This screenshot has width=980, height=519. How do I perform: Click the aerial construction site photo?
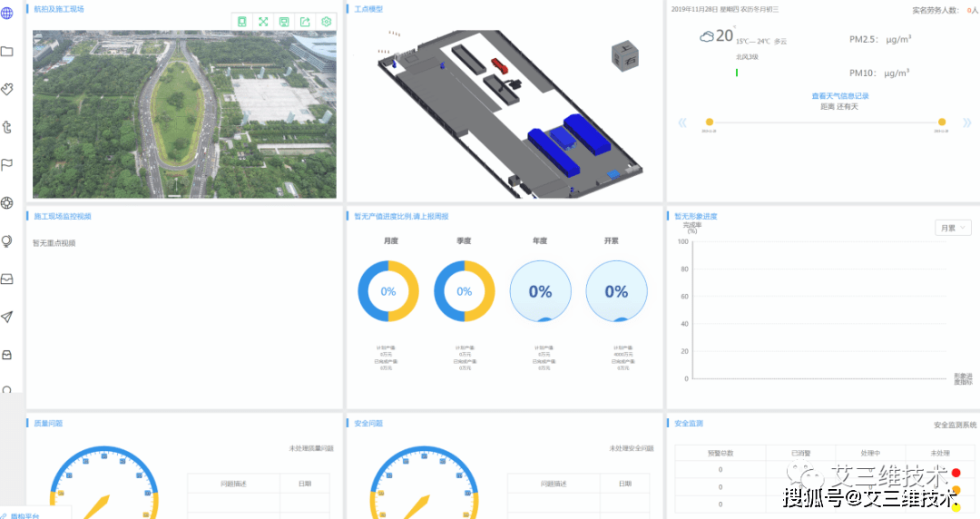184,114
